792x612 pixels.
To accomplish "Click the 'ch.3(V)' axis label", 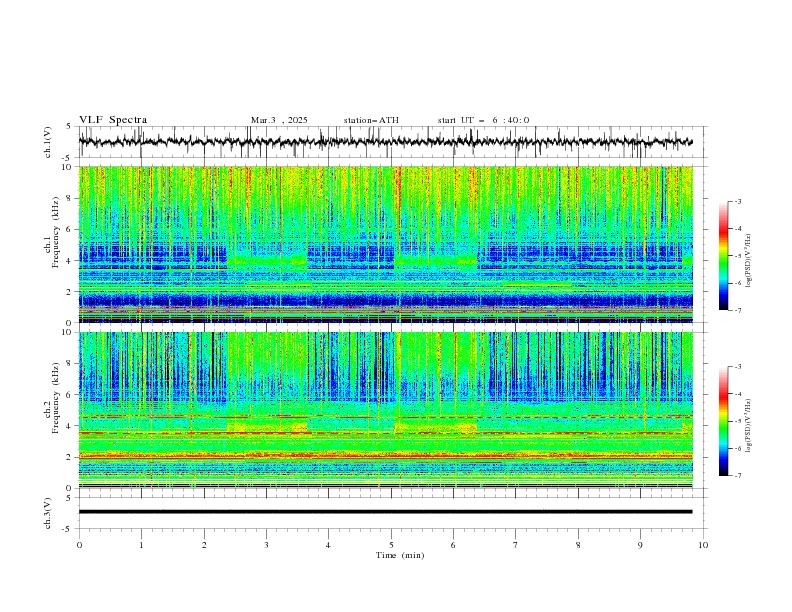I will (48, 513).
